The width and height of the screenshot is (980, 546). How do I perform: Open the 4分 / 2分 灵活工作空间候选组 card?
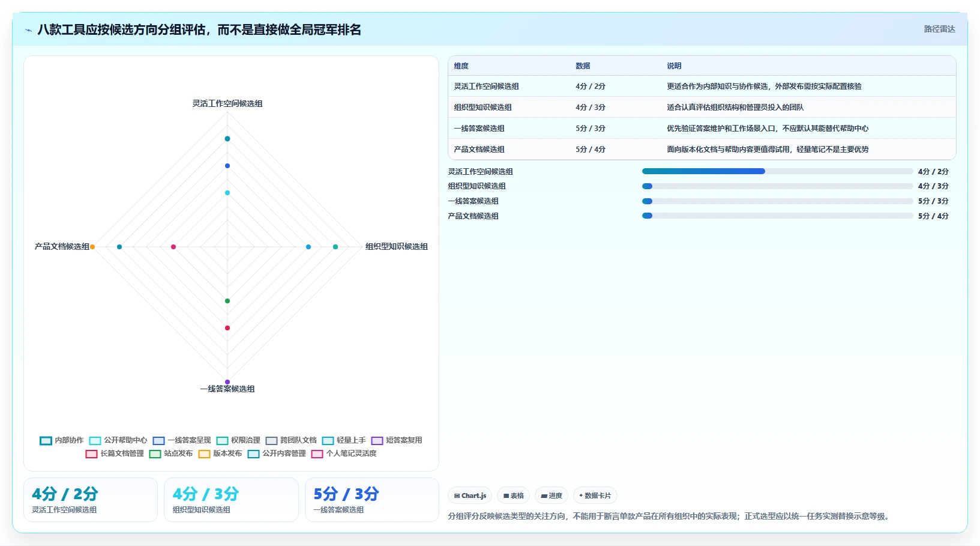click(91, 500)
